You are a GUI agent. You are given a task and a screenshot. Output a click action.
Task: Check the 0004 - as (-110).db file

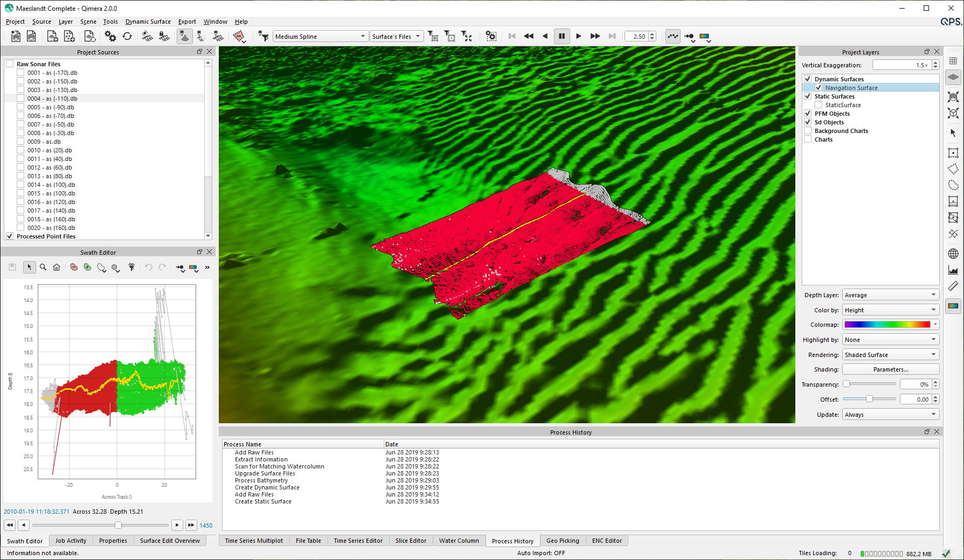point(20,99)
